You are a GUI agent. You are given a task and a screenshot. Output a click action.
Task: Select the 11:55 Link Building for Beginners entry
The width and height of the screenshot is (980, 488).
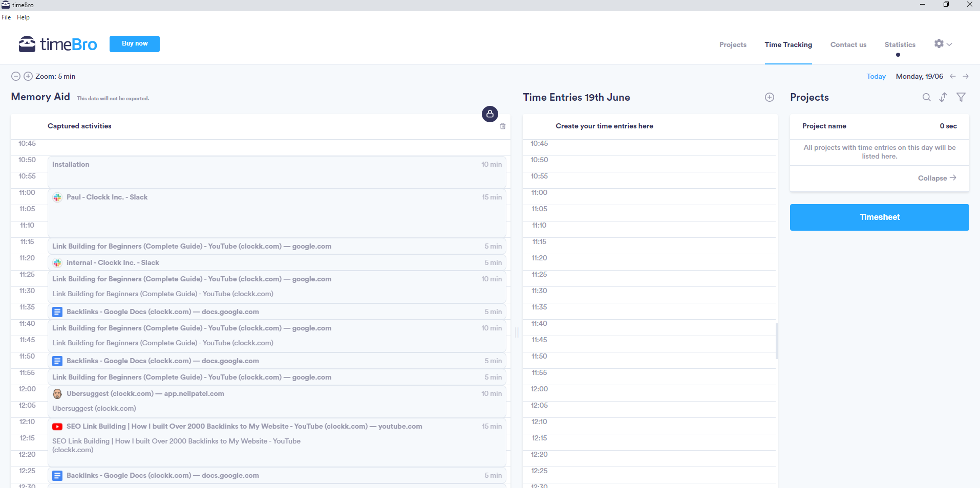(277, 377)
